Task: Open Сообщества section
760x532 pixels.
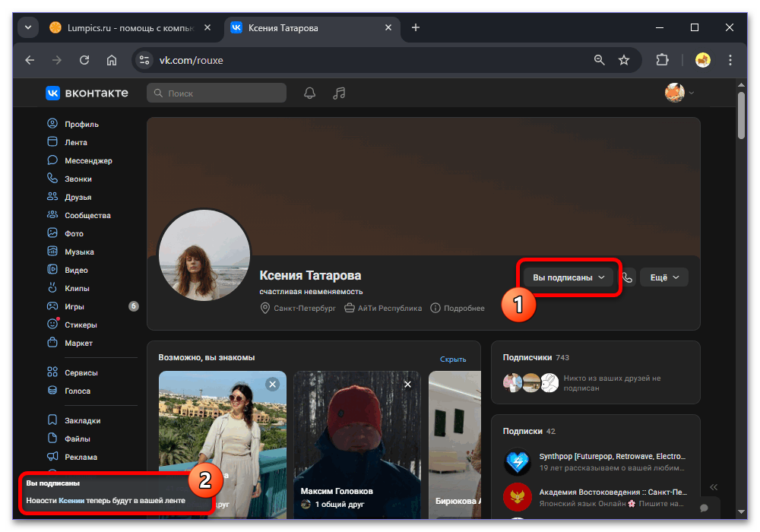Action: tap(79, 215)
